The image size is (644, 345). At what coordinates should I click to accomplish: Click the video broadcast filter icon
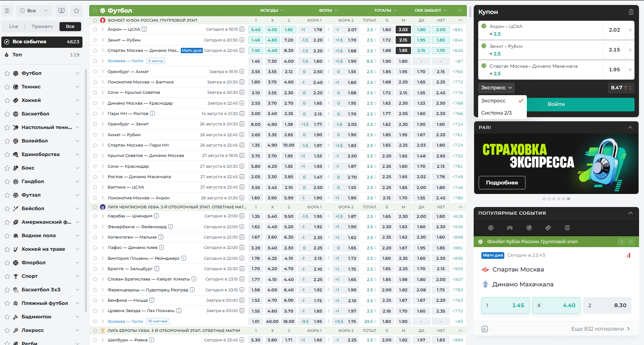tap(62, 10)
